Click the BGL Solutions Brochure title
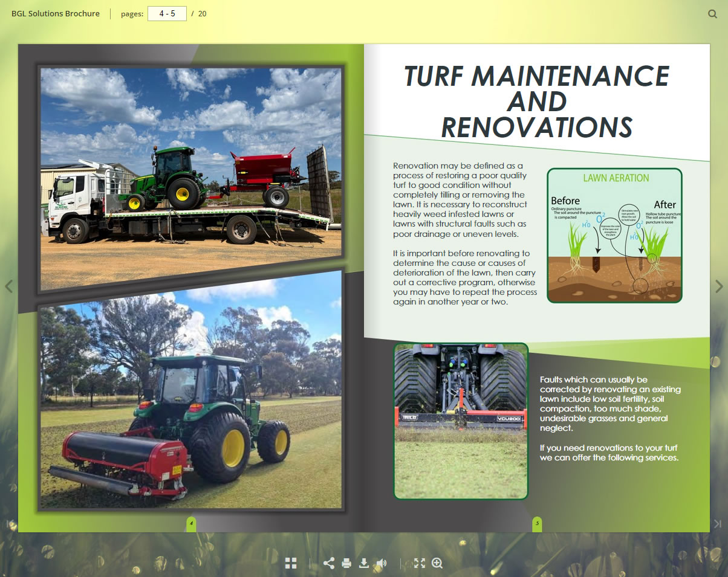 56,13
